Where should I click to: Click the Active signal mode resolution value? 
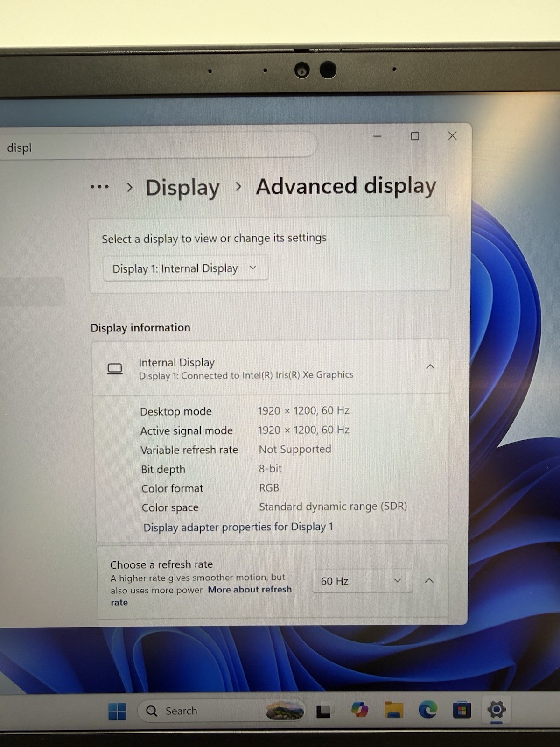(x=304, y=430)
